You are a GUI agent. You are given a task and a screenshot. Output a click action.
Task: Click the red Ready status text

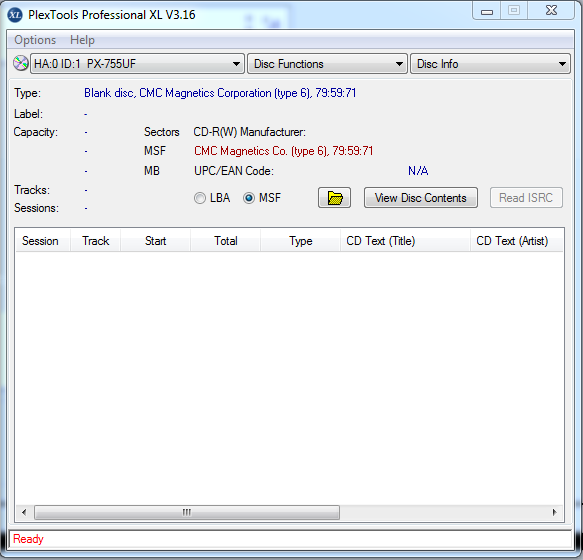tap(28, 539)
